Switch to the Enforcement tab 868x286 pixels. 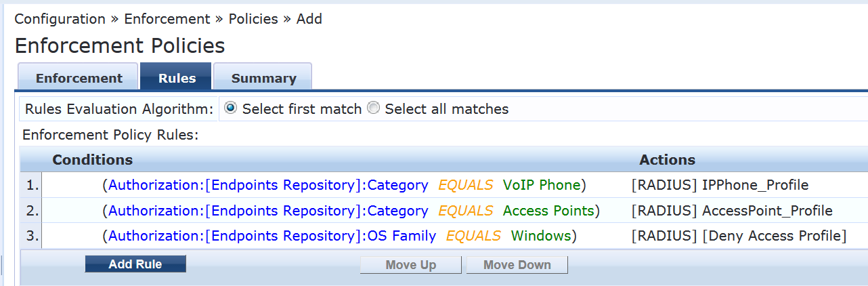pyautogui.click(x=79, y=78)
